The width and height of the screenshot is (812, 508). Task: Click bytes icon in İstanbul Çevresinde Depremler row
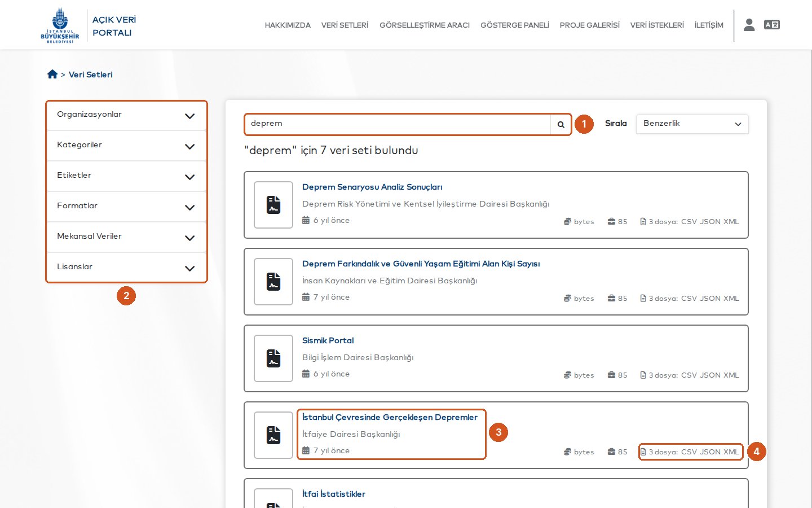(x=567, y=452)
